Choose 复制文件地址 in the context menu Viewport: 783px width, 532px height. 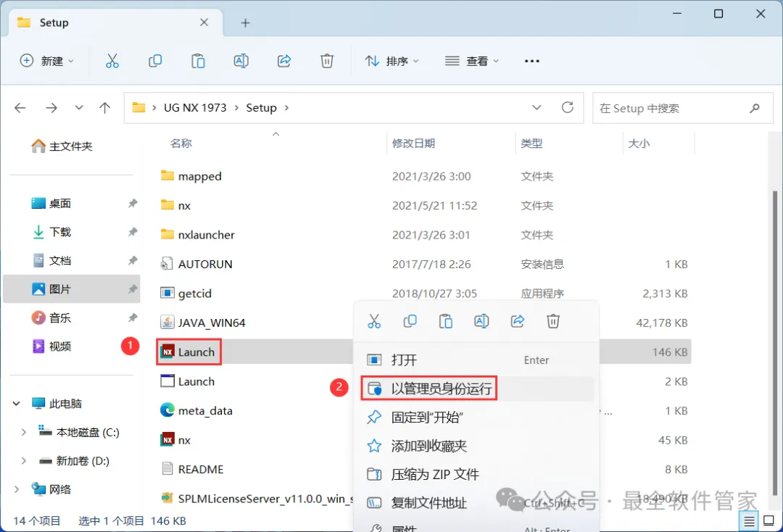point(476,502)
